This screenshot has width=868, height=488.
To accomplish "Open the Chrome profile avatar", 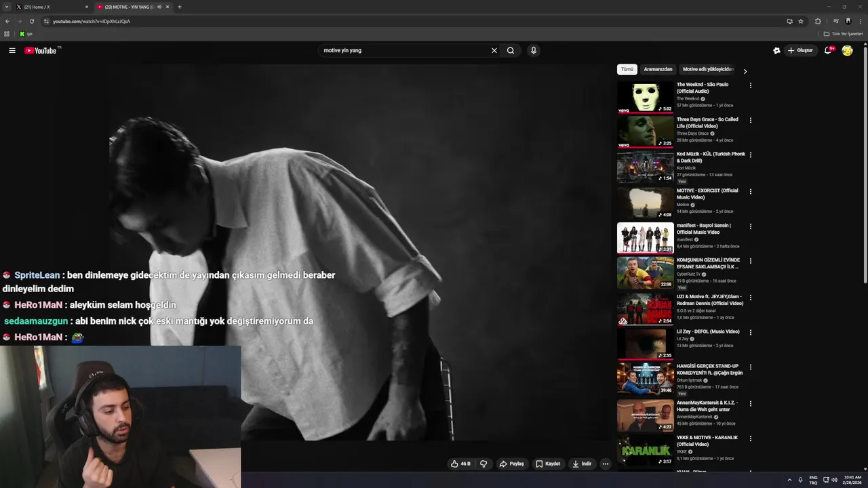I will coord(848,21).
